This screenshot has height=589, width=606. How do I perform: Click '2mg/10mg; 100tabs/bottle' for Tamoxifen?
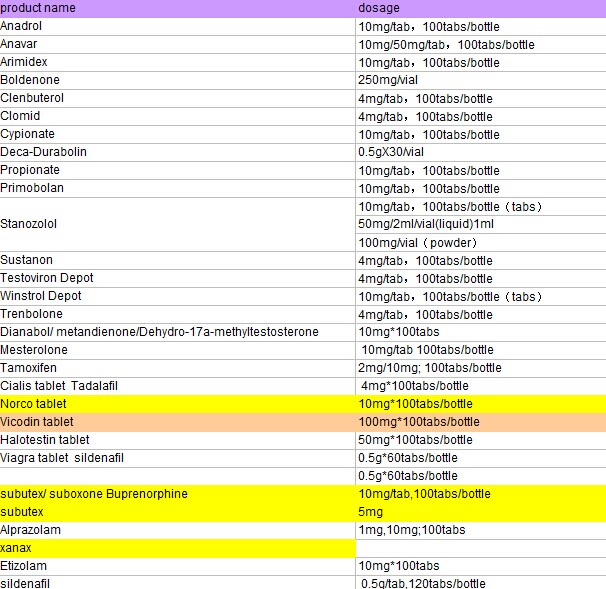pyautogui.click(x=481, y=368)
